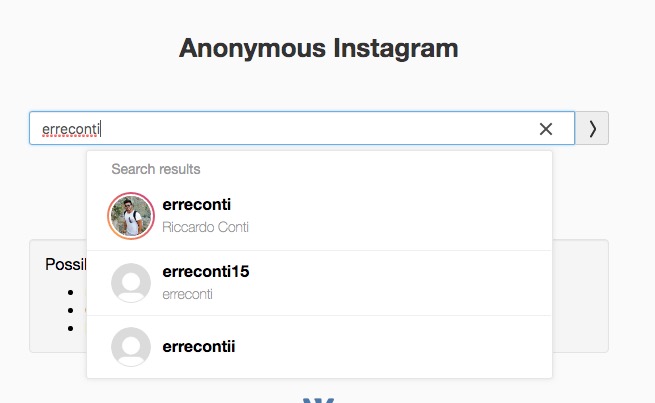Submit search using the arrow button

592,128
